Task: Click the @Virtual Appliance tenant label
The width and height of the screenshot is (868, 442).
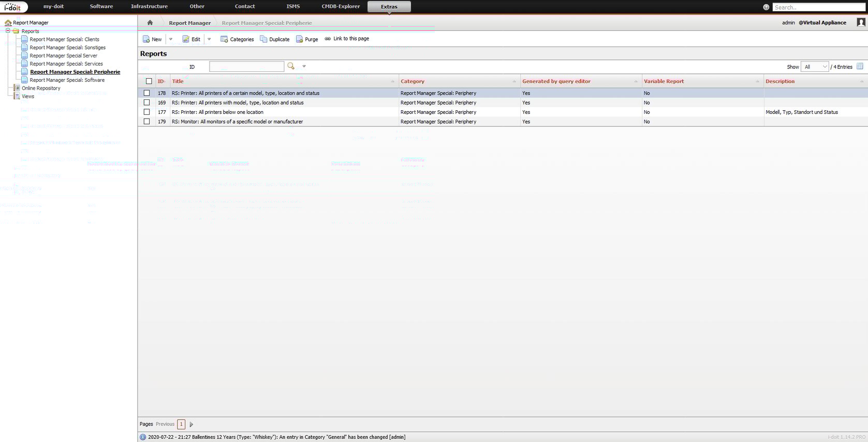Action: (x=822, y=23)
